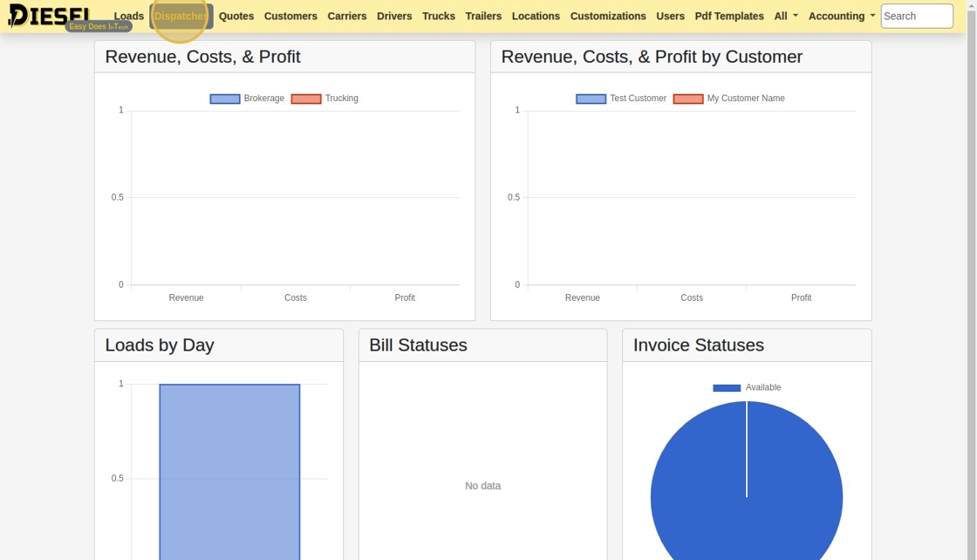Click the Loads by Day heading

click(160, 345)
